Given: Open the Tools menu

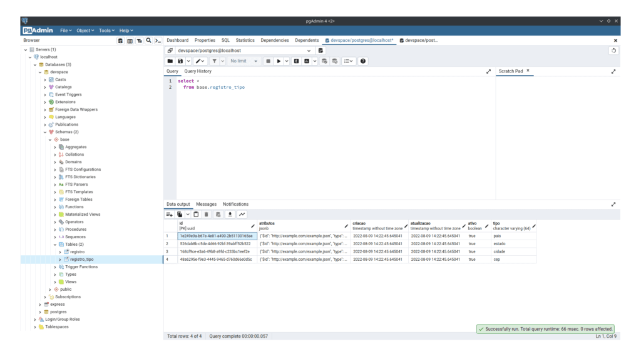Looking at the screenshot, I should [106, 31].
